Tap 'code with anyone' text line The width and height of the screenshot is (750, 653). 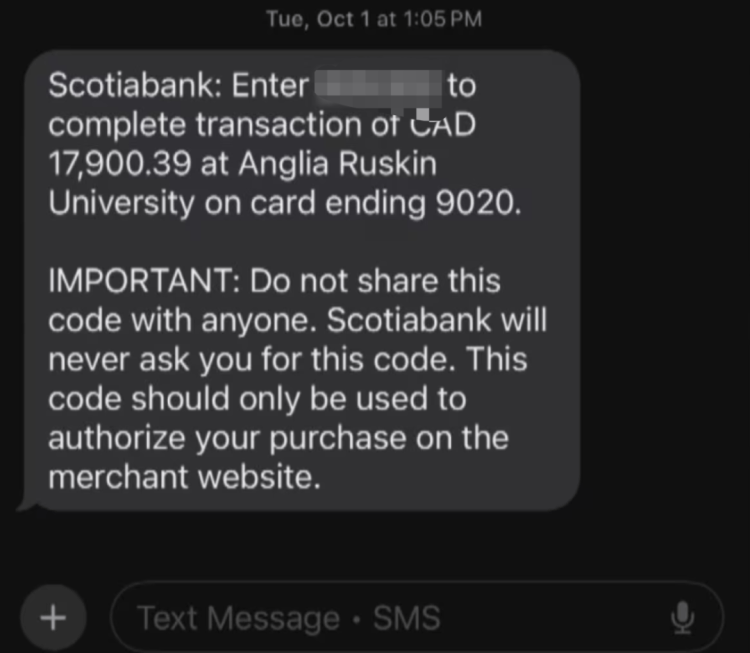[x=182, y=320]
